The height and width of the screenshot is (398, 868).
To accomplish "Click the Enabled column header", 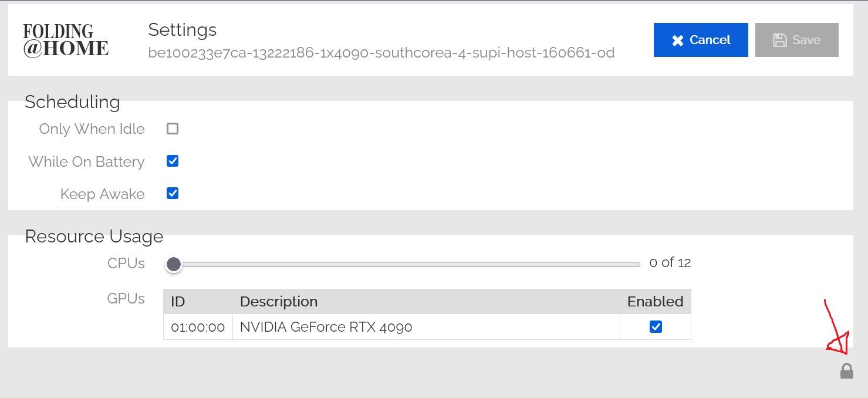I will coord(655,301).
